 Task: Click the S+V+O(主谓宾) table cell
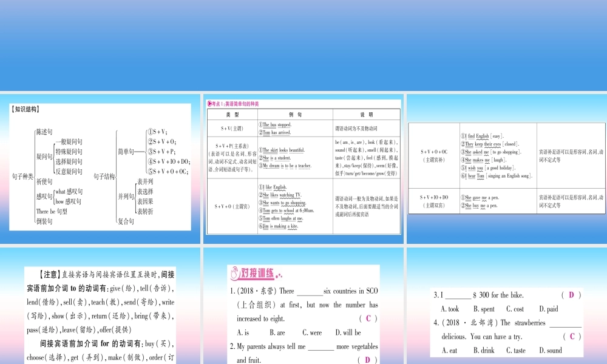point(232,206)
